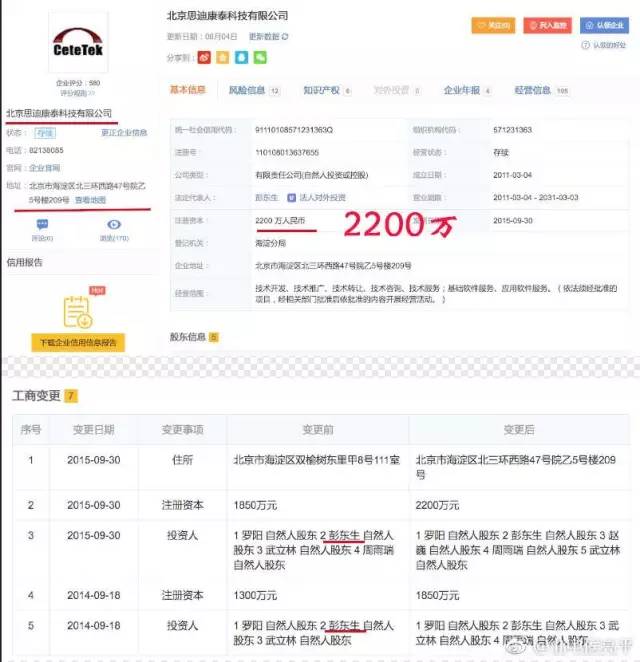Open the 基本信息 tab

tap(187, 90)
